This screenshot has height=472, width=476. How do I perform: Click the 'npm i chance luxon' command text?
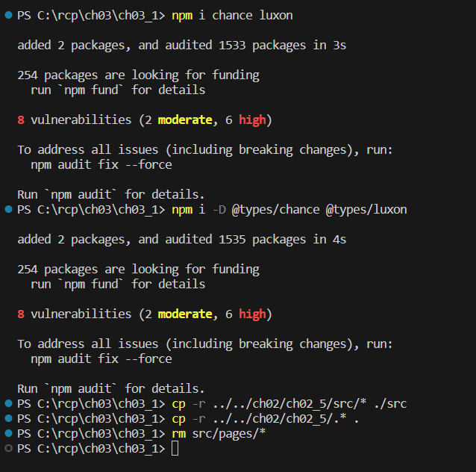232,15
